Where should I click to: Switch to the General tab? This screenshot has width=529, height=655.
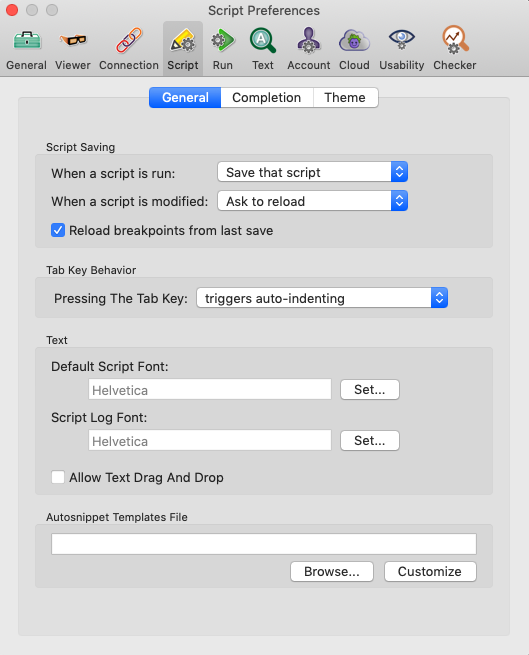[185, 98]
